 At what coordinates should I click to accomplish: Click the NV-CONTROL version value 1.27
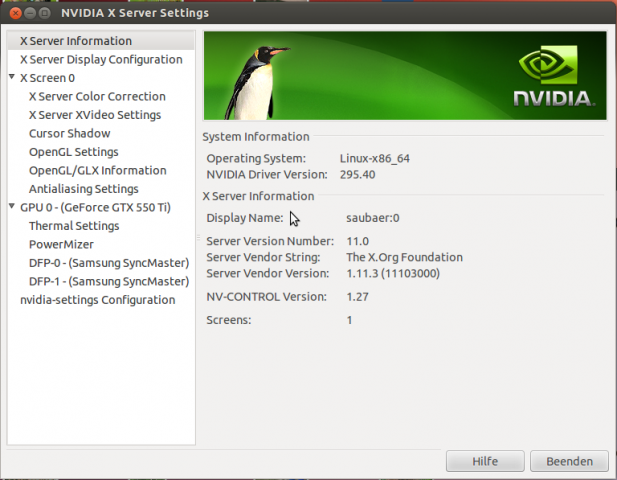tap(357, 297)
